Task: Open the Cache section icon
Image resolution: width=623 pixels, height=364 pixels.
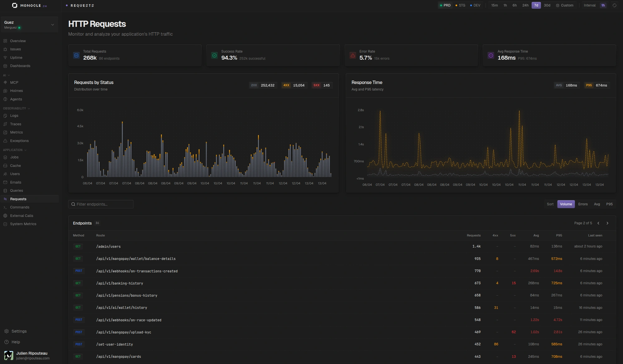Action: pyautogui.click(x=5, y=166)
